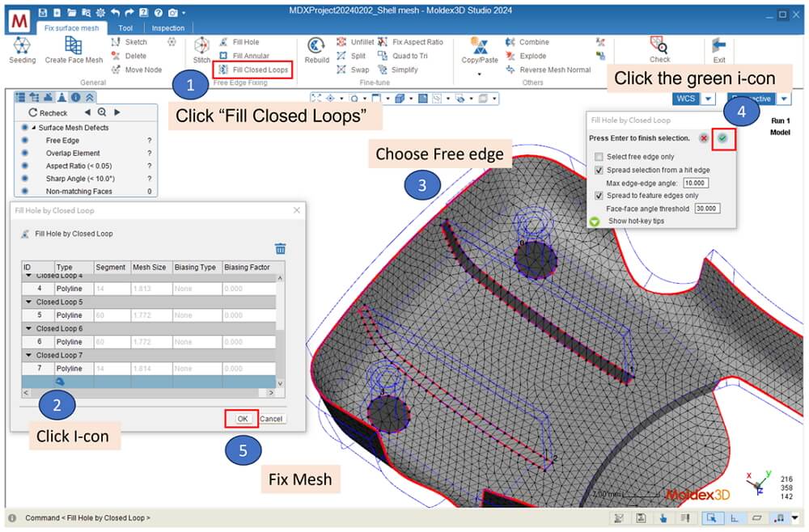Collapse the Surface Mesh Defects tree
Viewport: 809px width, 532px height.
coord(33,128)
